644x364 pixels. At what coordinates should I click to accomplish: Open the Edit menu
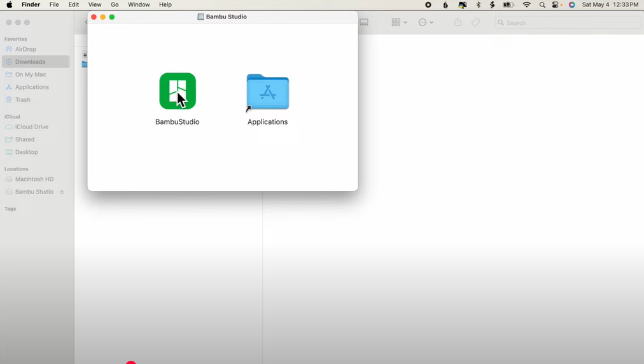coord(74,4)
